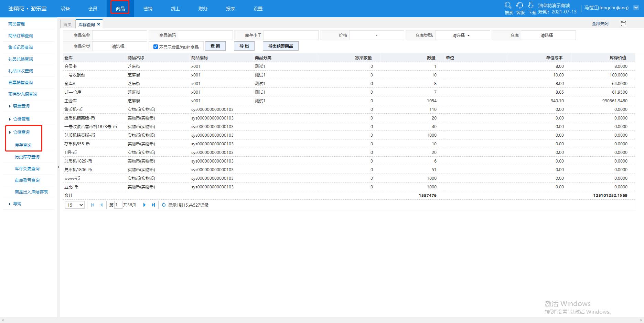Click the 导出 button
Image resolution: width=644 pixels, height=323 pixels.
pos(244,46)
